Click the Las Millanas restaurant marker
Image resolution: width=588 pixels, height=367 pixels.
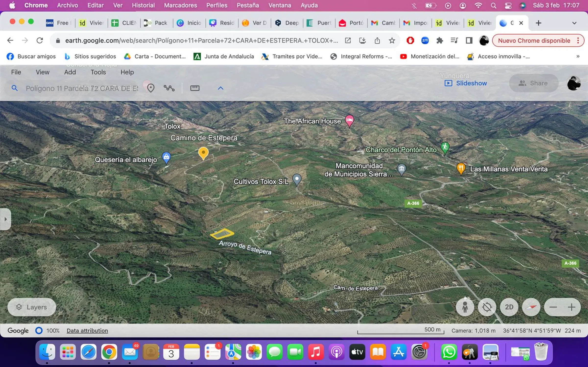tap(461, 168)
